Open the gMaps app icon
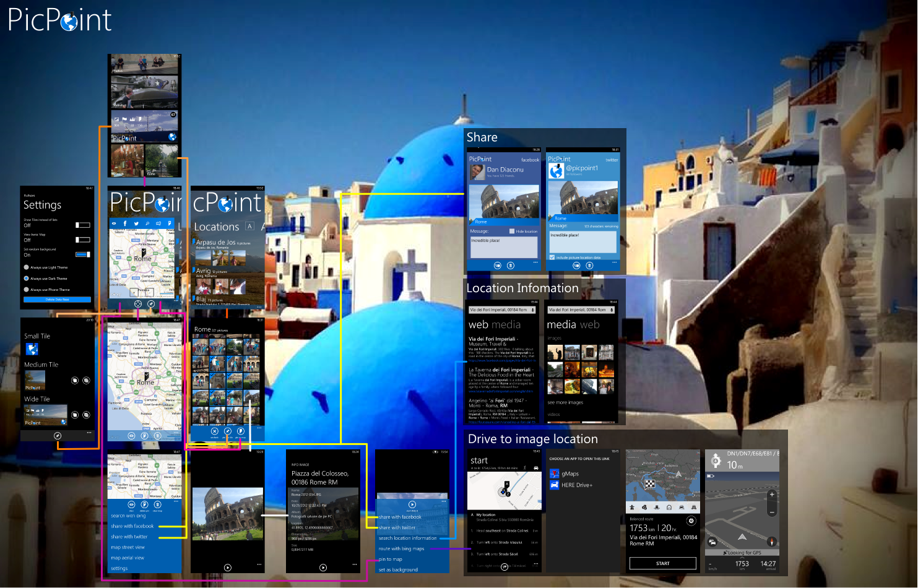 click(x=554, y=473)
